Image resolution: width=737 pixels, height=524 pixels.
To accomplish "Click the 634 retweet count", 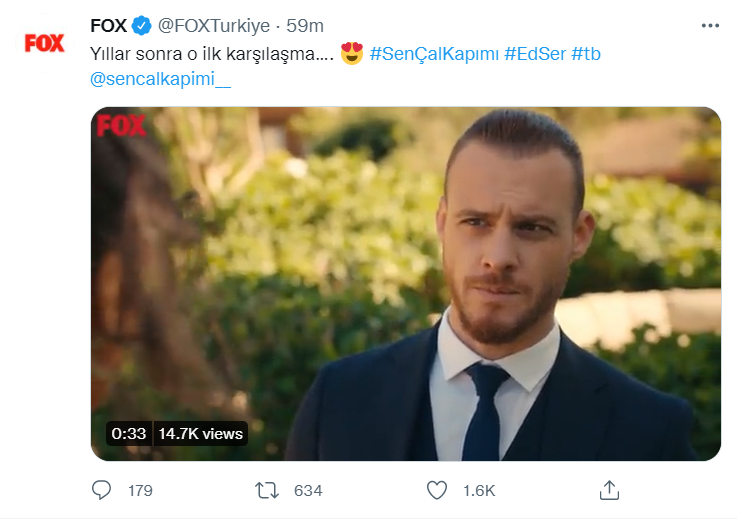I will (x=308, y=491).
